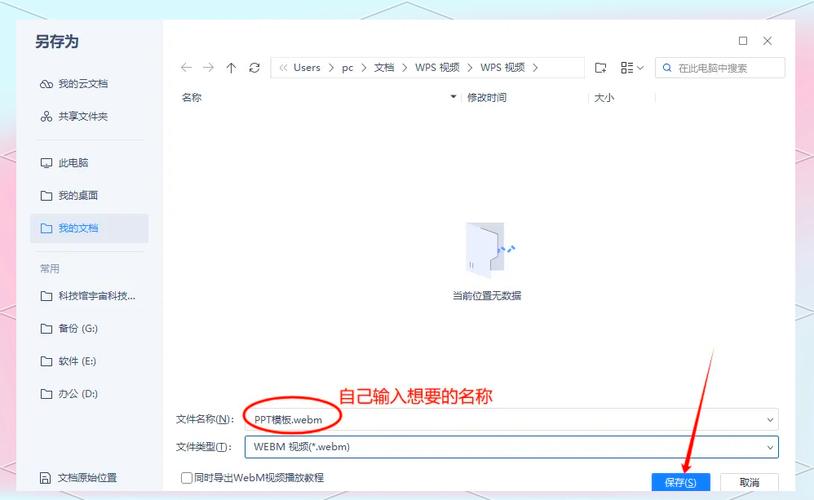Click the 在此电脑中搜索 search box
The image size is (814, 500).
tap(720, 68)
